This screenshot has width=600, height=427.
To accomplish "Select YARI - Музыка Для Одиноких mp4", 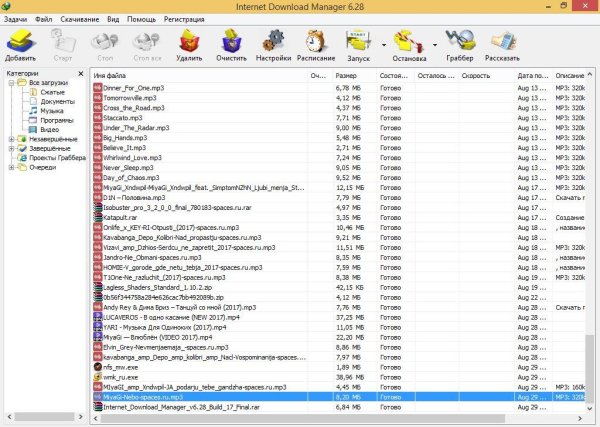I will pyautogui.click(x=165, y=327).
